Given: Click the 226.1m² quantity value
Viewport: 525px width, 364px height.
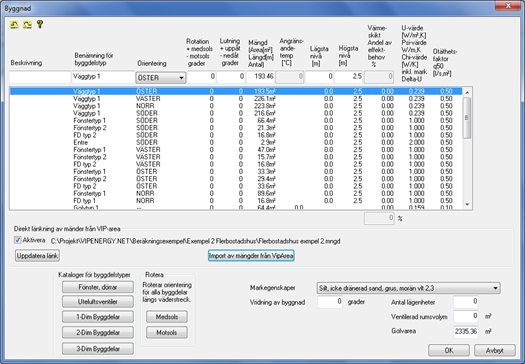Looking at the screenshot, I should point(265,99).
